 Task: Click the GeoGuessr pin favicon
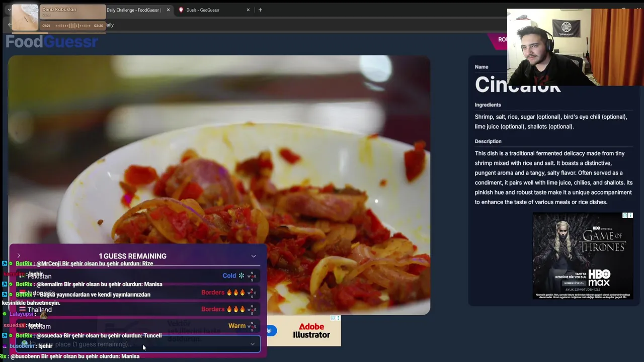tap(181, 10)
